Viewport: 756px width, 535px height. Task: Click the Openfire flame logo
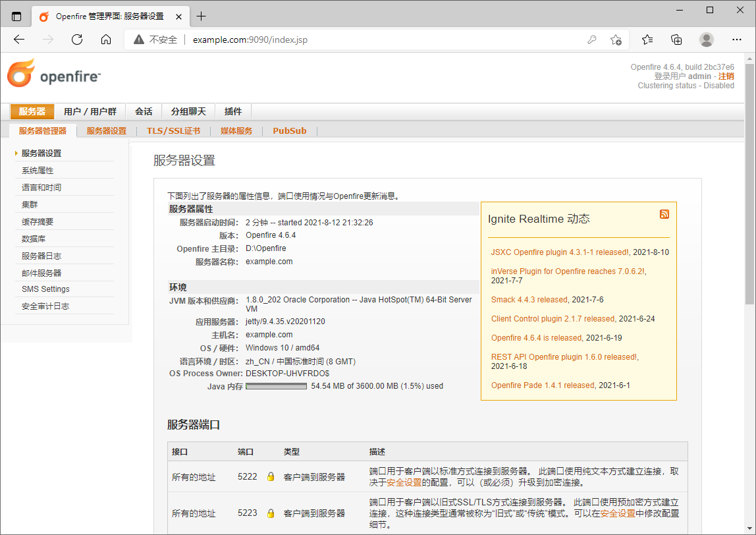pos(20,73)
